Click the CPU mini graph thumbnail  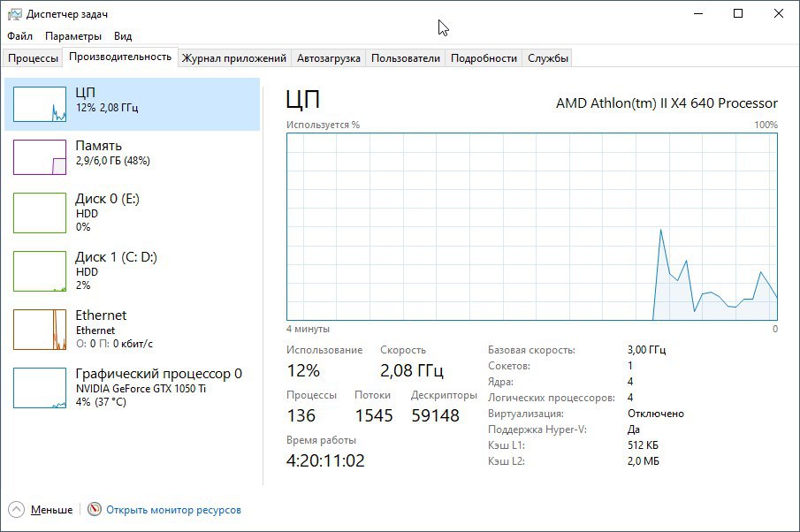40,104
